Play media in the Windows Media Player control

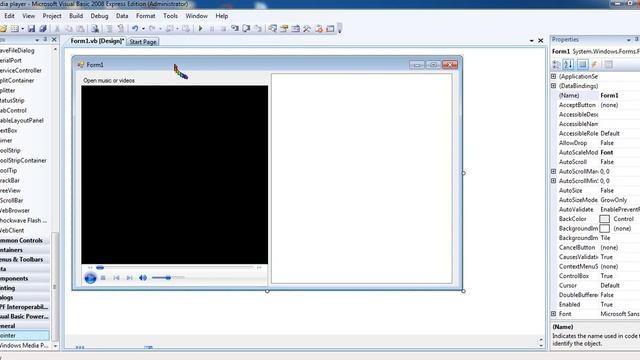click(90, 278)
